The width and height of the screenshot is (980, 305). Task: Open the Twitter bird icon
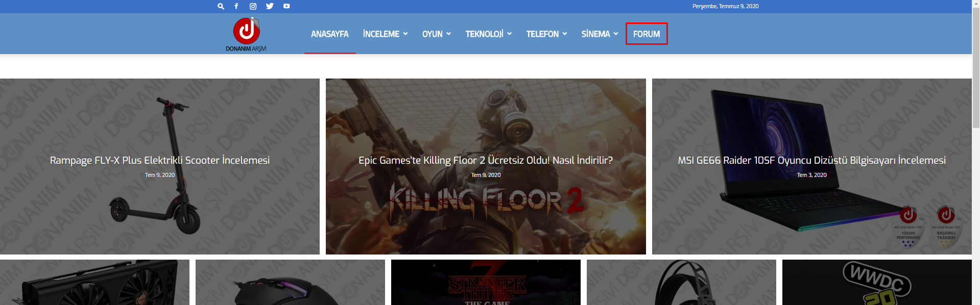270,6
